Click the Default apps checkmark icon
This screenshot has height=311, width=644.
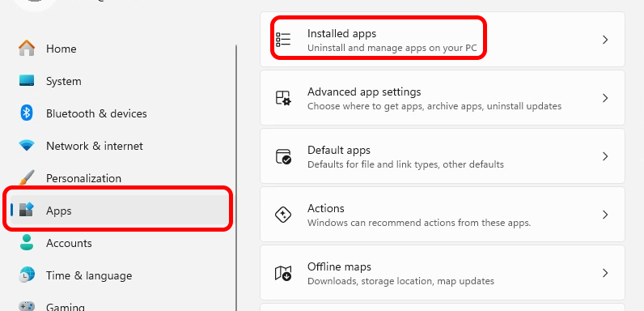283,156
